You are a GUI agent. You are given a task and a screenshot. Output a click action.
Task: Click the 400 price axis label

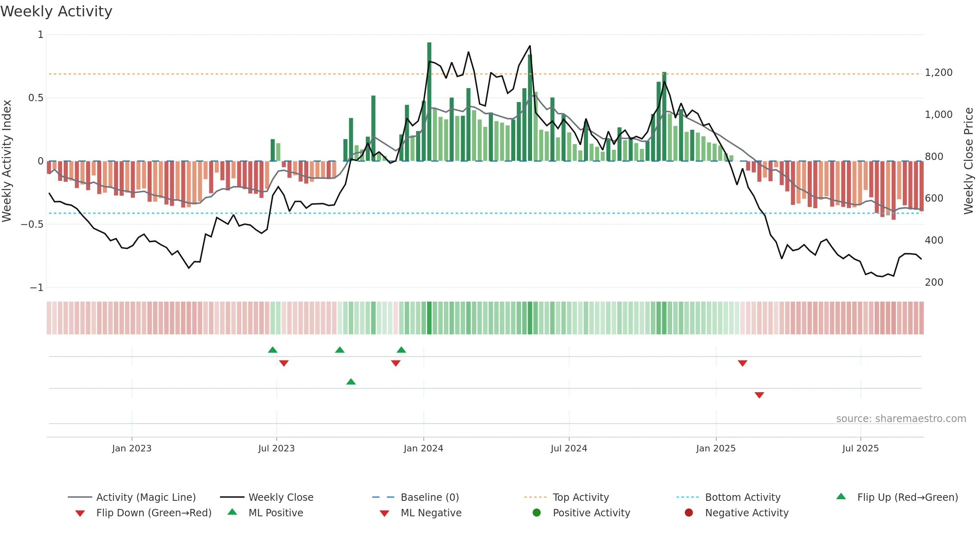pyautogui.click(x=934, y=240)
